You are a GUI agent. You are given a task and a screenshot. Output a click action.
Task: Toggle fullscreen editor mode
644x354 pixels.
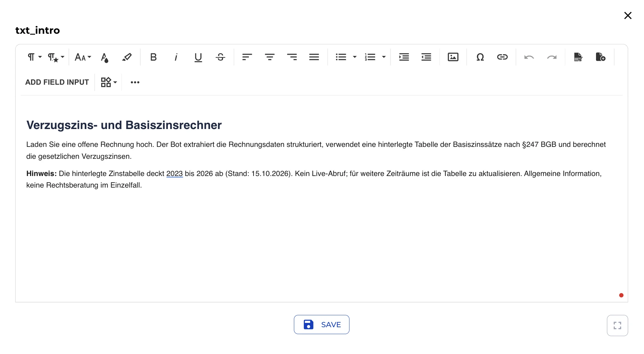coord(618,326)
